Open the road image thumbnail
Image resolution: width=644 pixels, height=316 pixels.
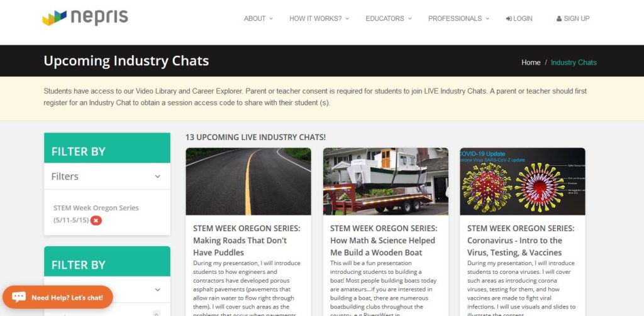[248, 182]
